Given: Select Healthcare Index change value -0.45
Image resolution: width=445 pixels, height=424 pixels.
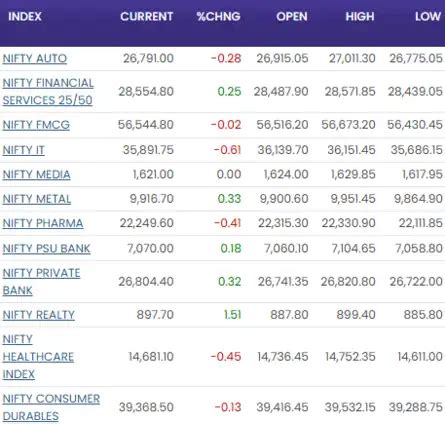Looking at the screenshot, I should click(x=226, y=357).
